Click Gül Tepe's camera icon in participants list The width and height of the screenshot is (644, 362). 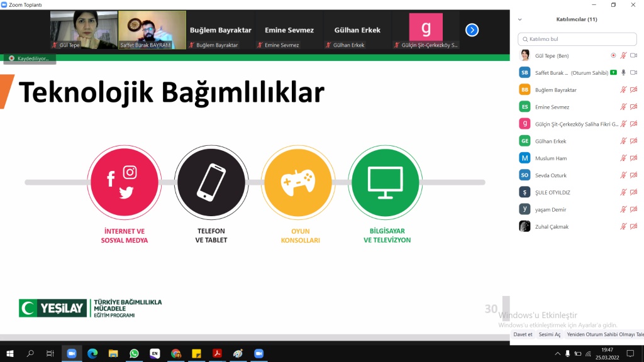(x=634, y=55)
